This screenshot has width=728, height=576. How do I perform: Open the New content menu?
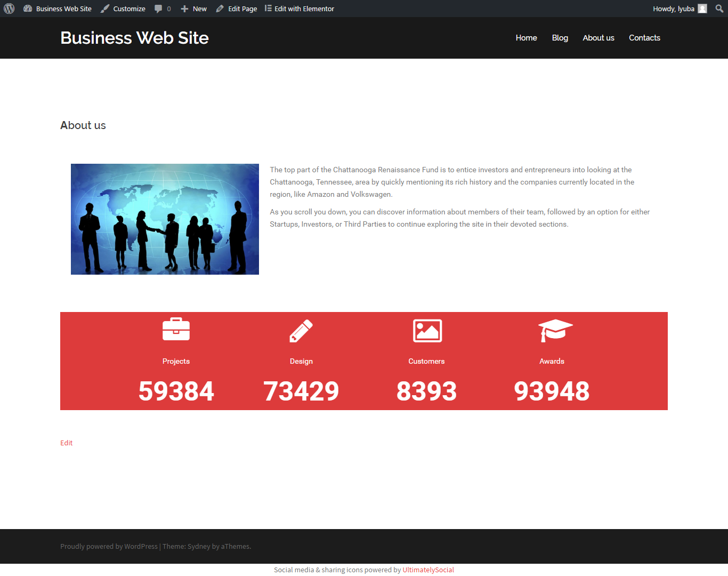point(193,9)
